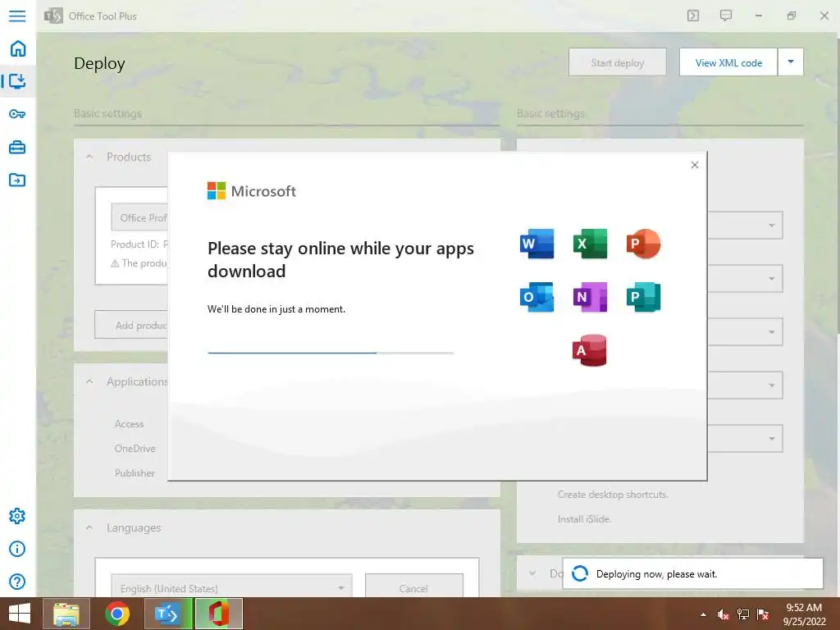
Task: Collapse the Languages section
Action: click(x=89, y=527)
